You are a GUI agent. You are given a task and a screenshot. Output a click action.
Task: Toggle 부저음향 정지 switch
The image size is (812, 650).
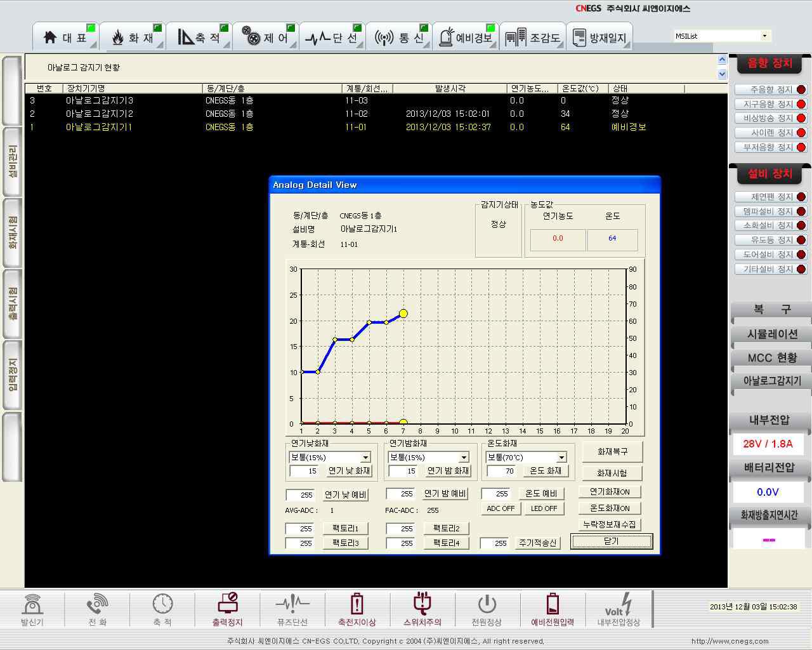point(771,147)
